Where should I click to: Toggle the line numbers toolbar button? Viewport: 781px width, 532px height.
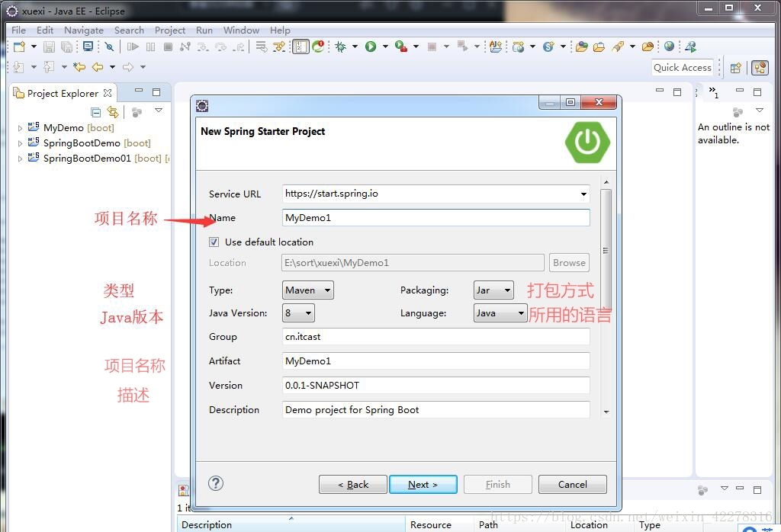tap(301, 46)
